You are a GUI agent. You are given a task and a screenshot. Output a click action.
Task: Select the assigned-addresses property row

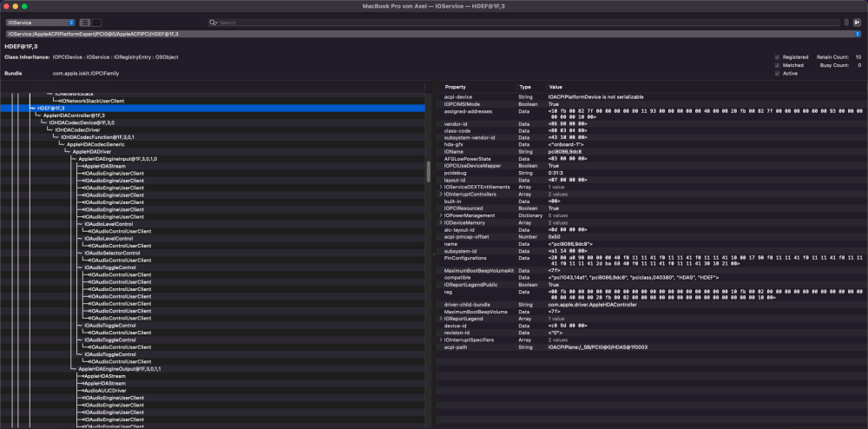point(652,114)
